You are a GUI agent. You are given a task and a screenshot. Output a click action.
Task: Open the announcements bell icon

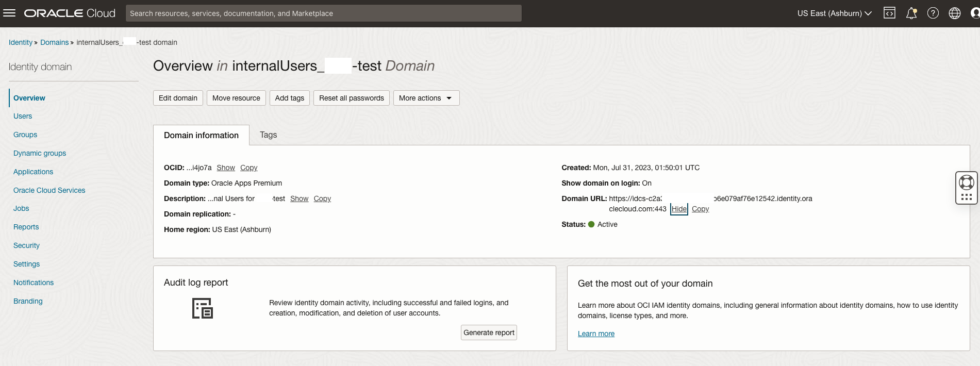pyautogui.click(x=911, y=13)
